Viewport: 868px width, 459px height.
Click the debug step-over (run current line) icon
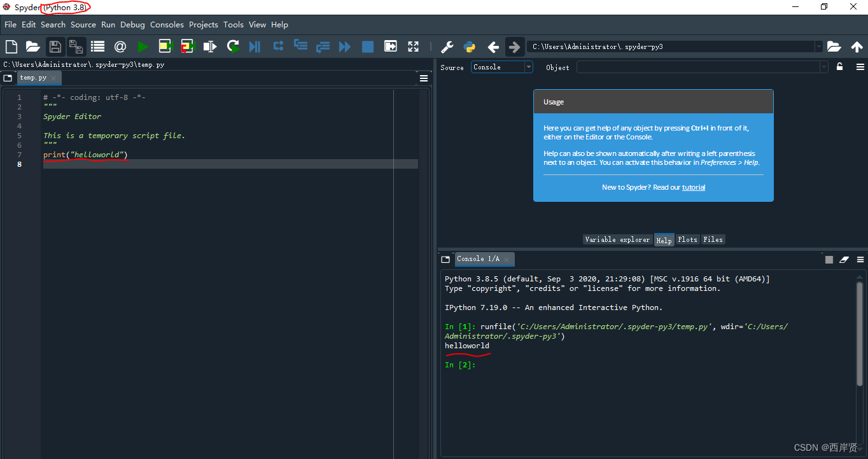(x=278, y=46)
